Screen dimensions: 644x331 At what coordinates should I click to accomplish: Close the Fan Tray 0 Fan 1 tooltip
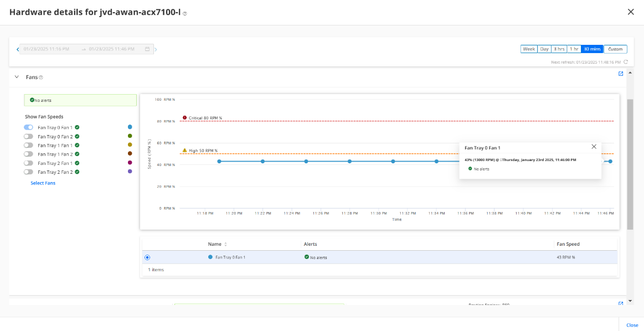594,147
